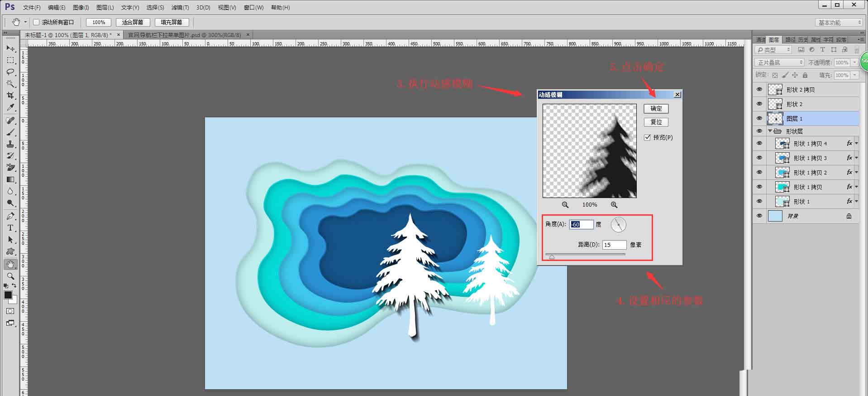868x396 pixels.
Task: Open the blend mode 正片叠底 dropdown
Action: pos(779,63)
